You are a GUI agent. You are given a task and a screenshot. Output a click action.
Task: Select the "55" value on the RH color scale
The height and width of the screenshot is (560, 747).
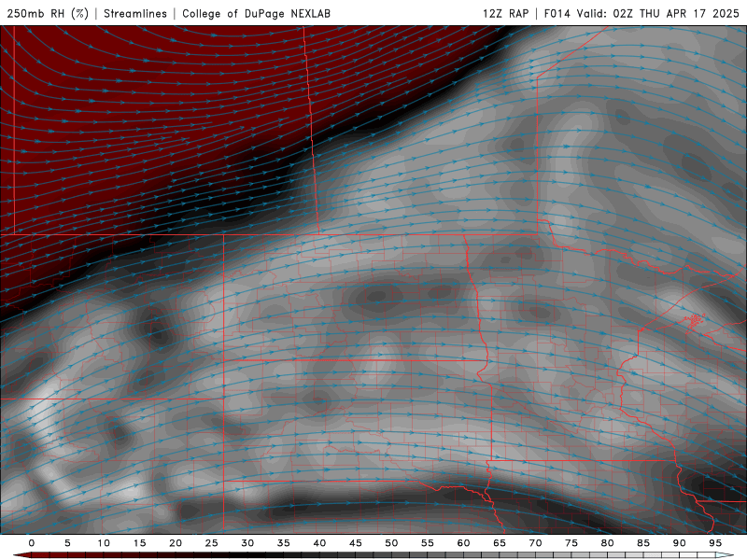428,543
